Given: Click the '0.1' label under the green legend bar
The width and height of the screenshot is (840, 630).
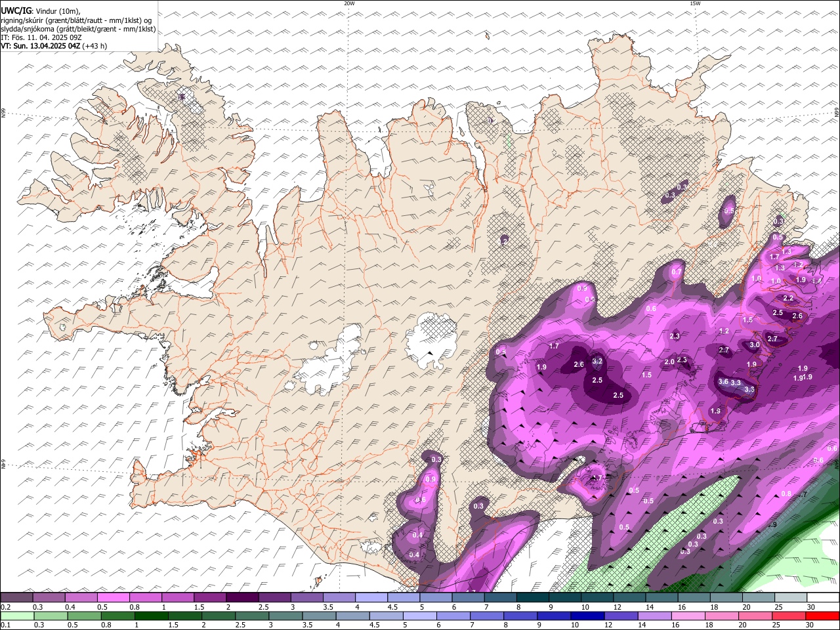Looking at the screenshot, I should click(6, 625).
